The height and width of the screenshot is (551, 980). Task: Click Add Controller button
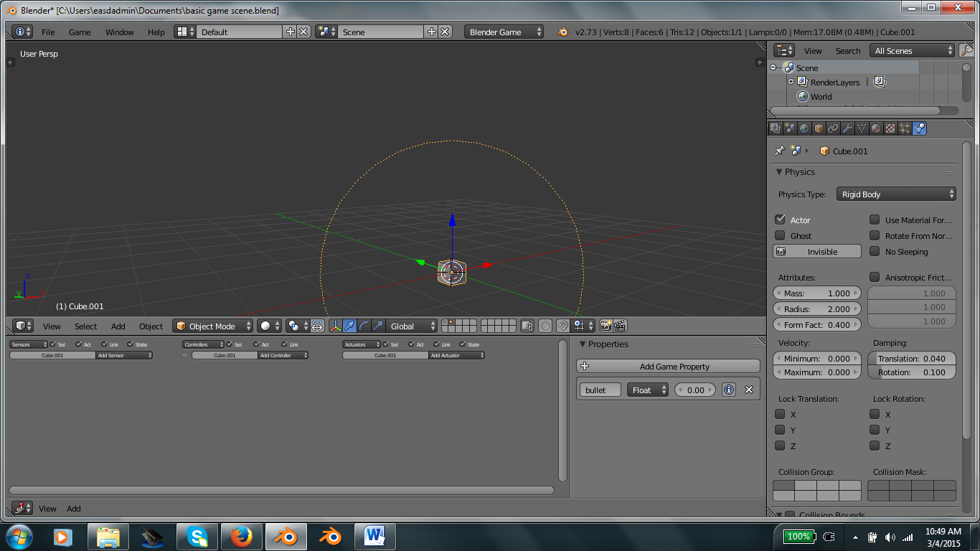(283, 355)
